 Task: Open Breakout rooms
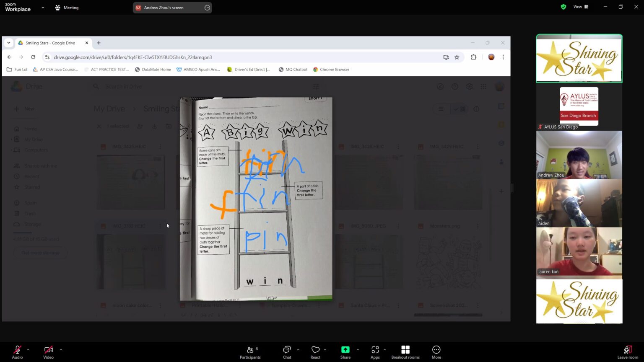(x=405, y=352)
